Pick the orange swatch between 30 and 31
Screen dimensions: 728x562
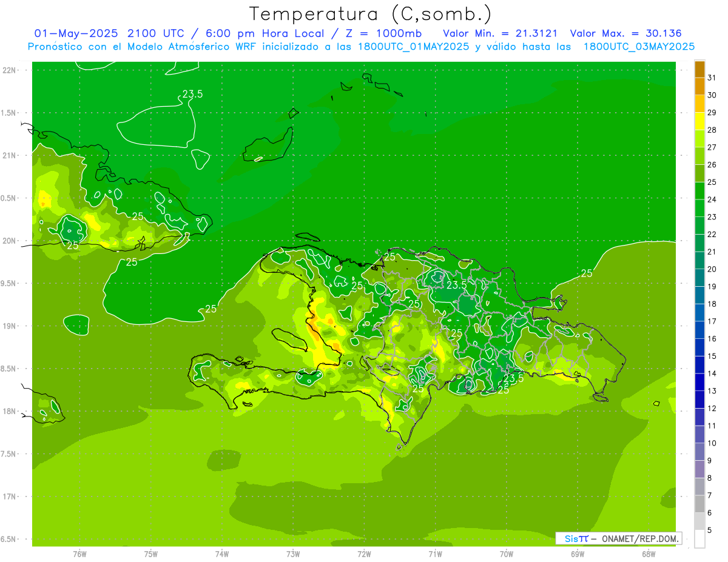pyautogui.click(x=699, y=86)
